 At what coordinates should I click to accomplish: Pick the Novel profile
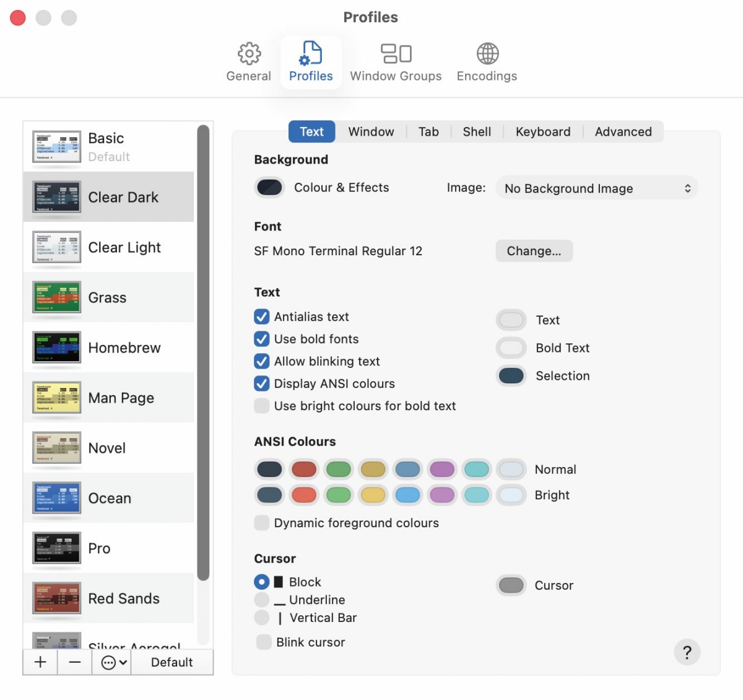(108, 448)
